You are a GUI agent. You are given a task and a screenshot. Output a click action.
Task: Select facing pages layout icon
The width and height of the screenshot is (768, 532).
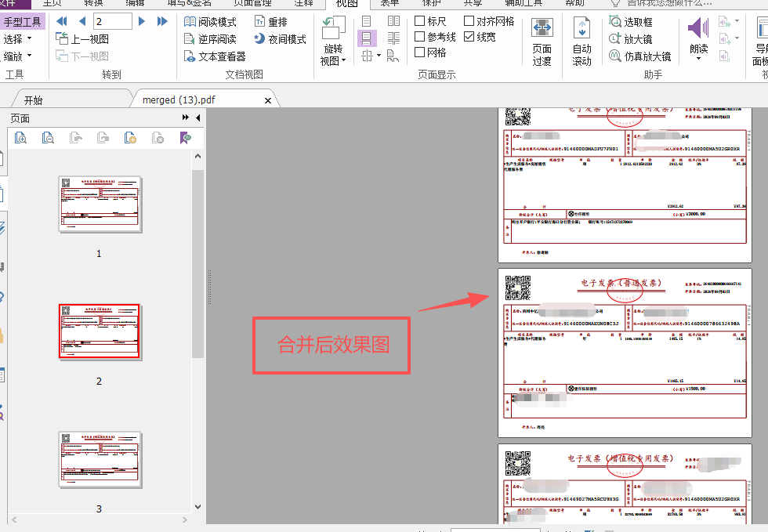point(393,22)
